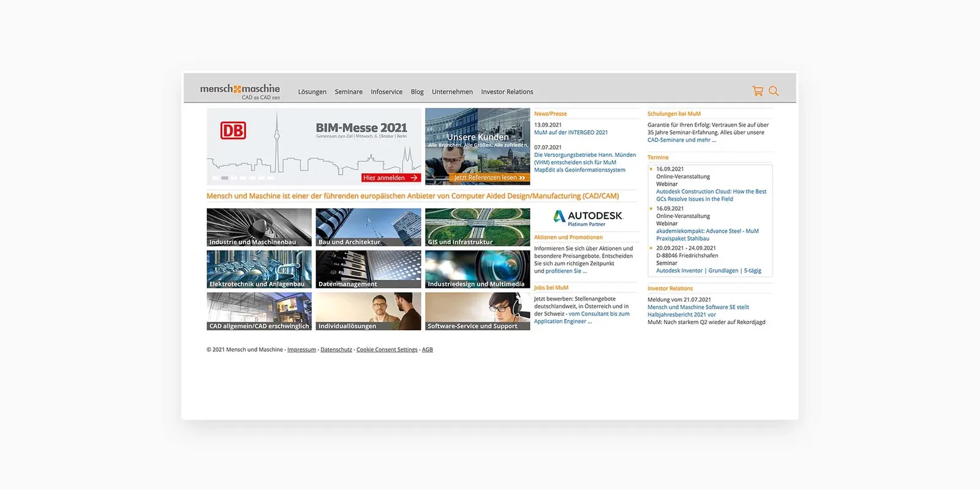
Task: Open Elektrotechnik und Anlagenbau tile
Action: [x=259, y=269]
